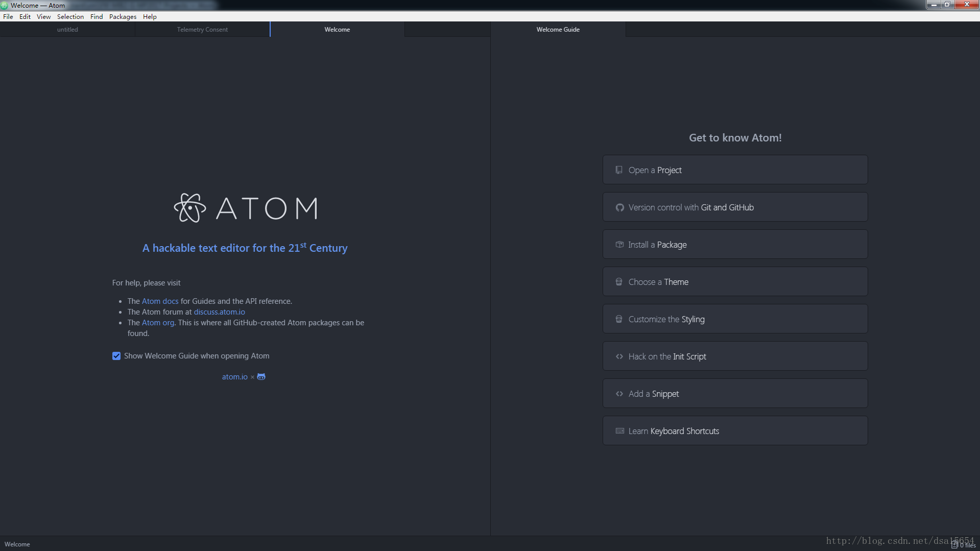Click the hackable text editor tagline
The image size is (980, 551).
[x=245, y=248]
